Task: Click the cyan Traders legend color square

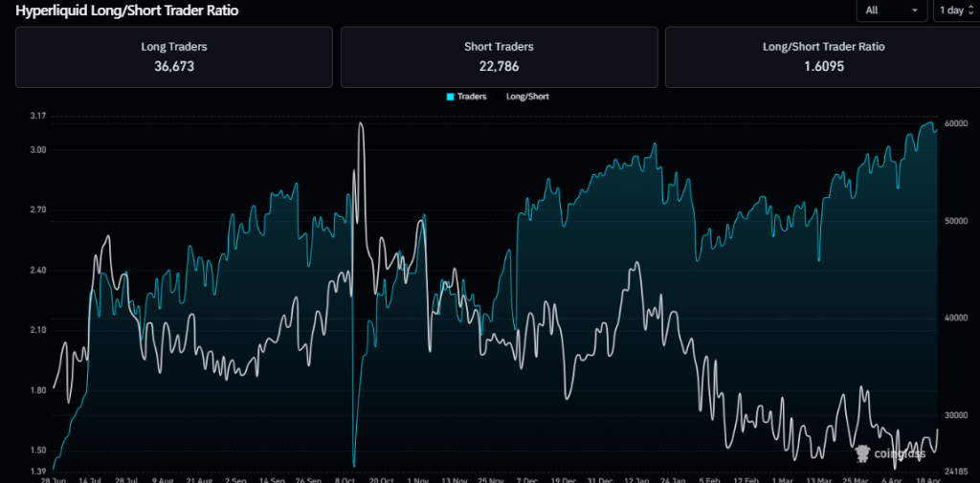Action: [x=450, y=97]
